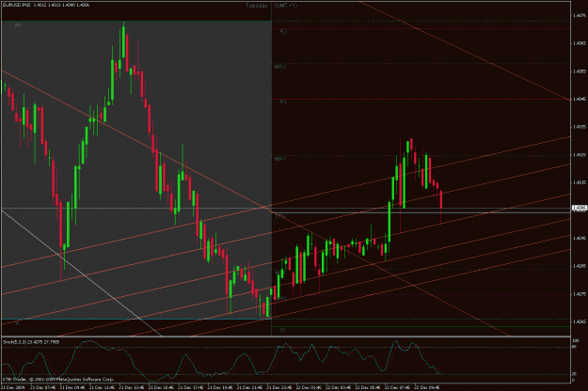Select the S1 pivot level label
Screen dimensions: 588x391
click(x=283, y=330)
